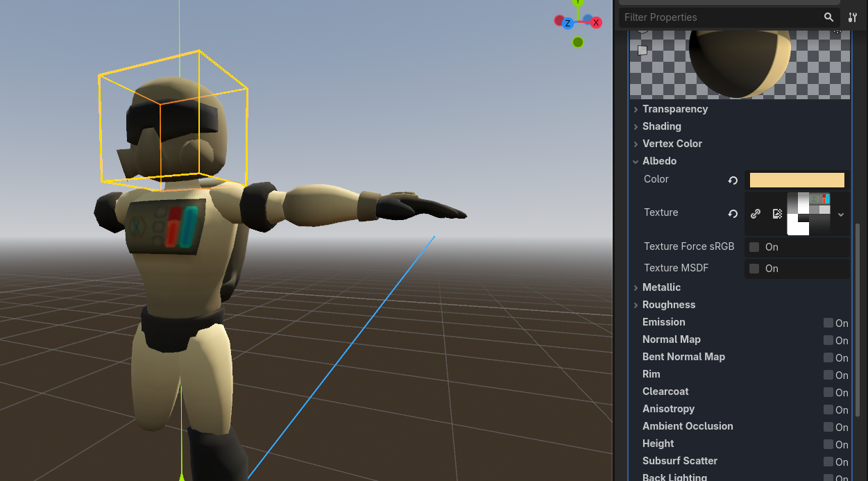Click the dim blue negative Z gizmo dot

[588, 19]
